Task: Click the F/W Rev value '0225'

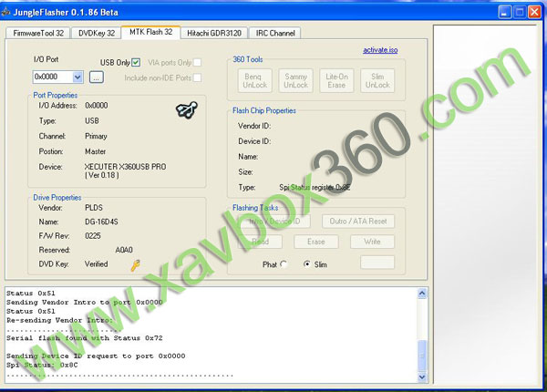Action: [93, 236]
